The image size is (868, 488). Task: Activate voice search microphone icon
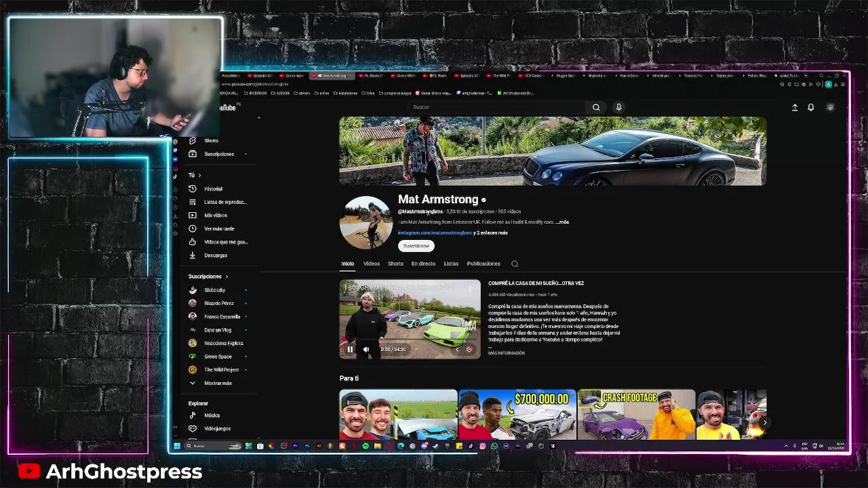(618, 107)
